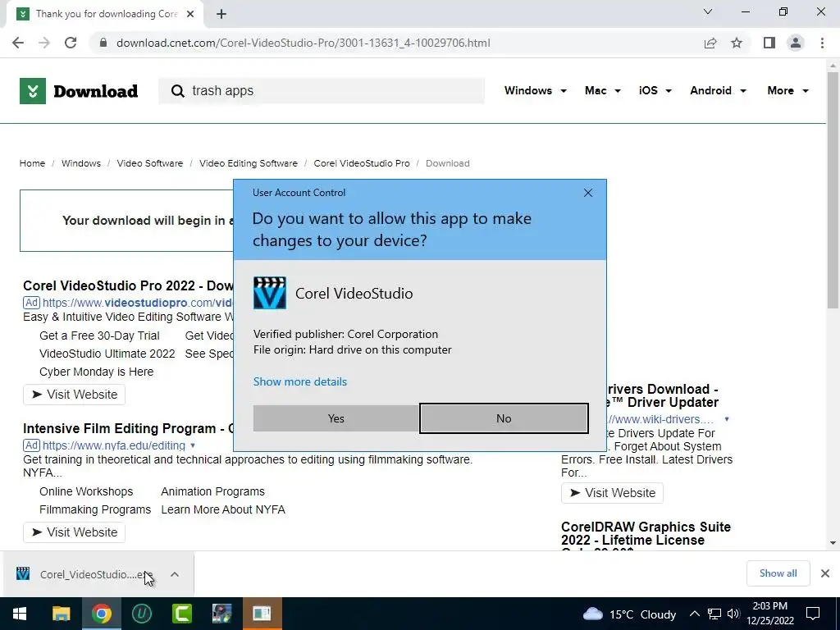Screen dimensions: 840x630
Task: Open the picture app taskbar icon
Action: pyautogui.click(x=221, y=614)
